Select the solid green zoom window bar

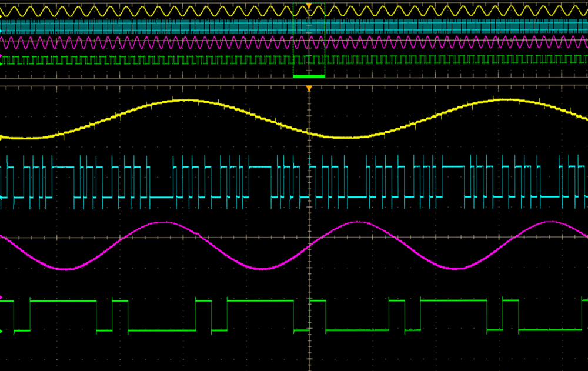point(309,76)
